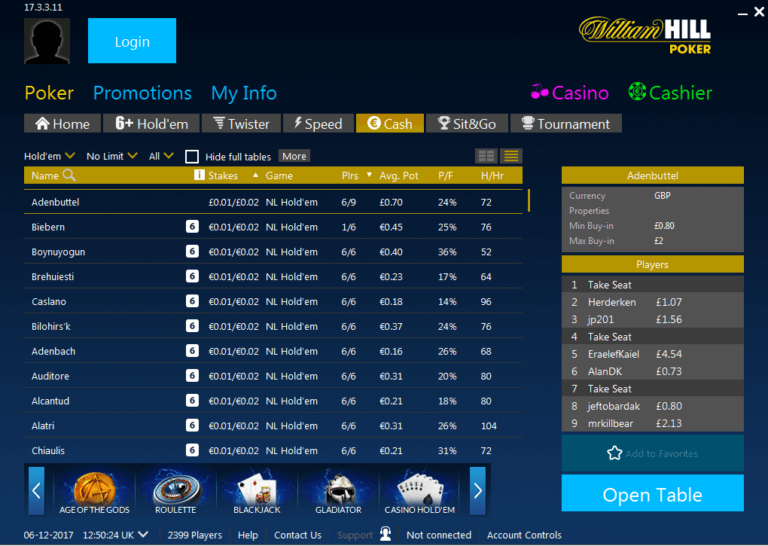Sort by P/F column header
This screenshot has width=768, height=546.
click(445, 175)
